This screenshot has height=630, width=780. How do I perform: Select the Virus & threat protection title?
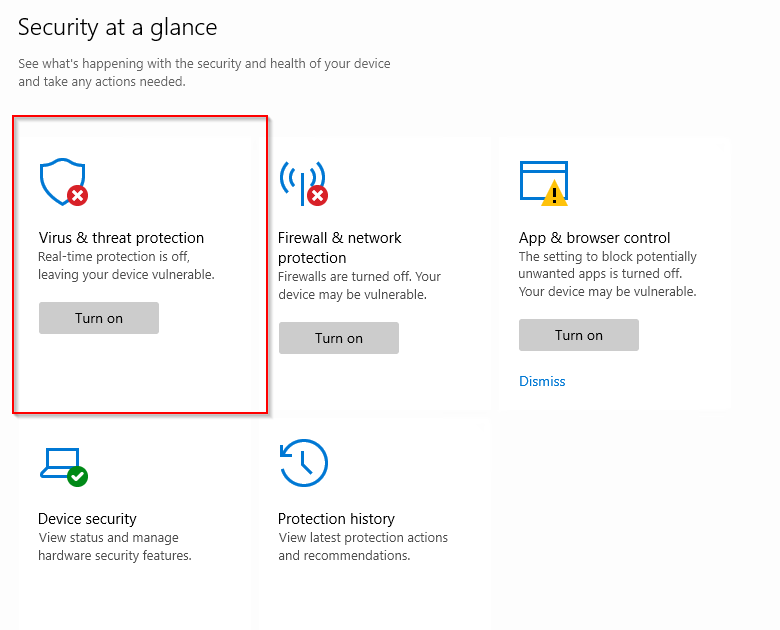coord(121,238)
